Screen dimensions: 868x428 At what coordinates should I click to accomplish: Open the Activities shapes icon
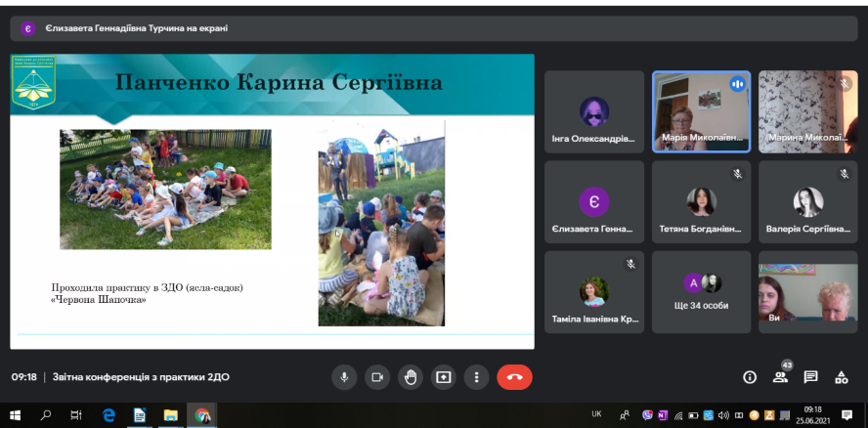[x=841, y=377]
